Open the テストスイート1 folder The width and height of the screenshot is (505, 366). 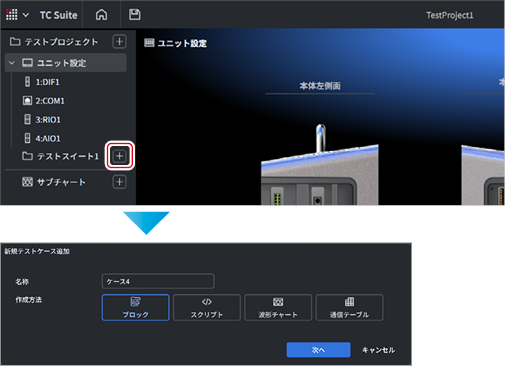60,156
